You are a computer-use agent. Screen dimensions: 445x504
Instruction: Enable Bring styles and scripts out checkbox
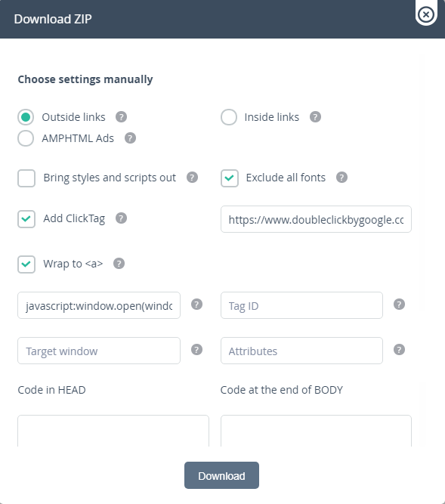point(26,178)
